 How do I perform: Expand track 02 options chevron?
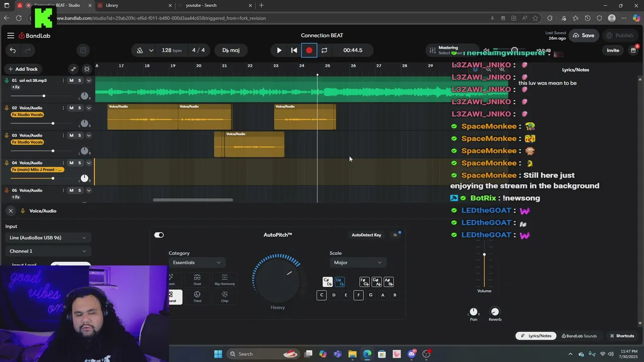click(89, 108)
